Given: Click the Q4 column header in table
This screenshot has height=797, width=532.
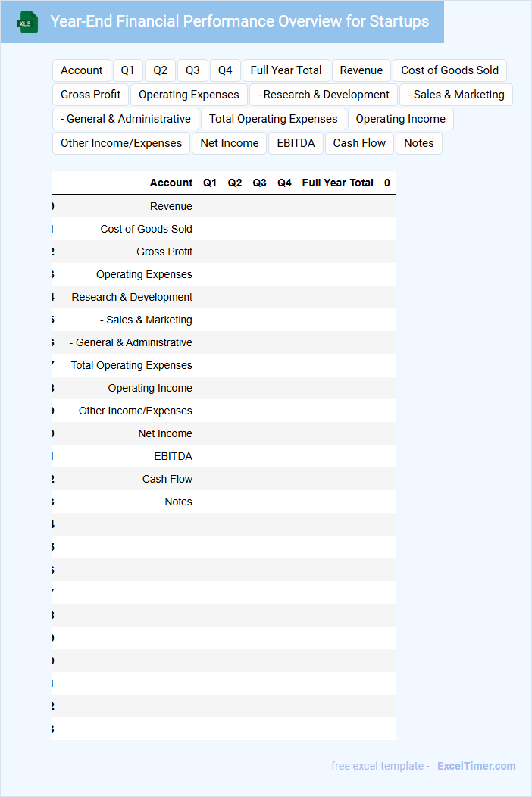Looking at the screenshot, I should [284, 183].
